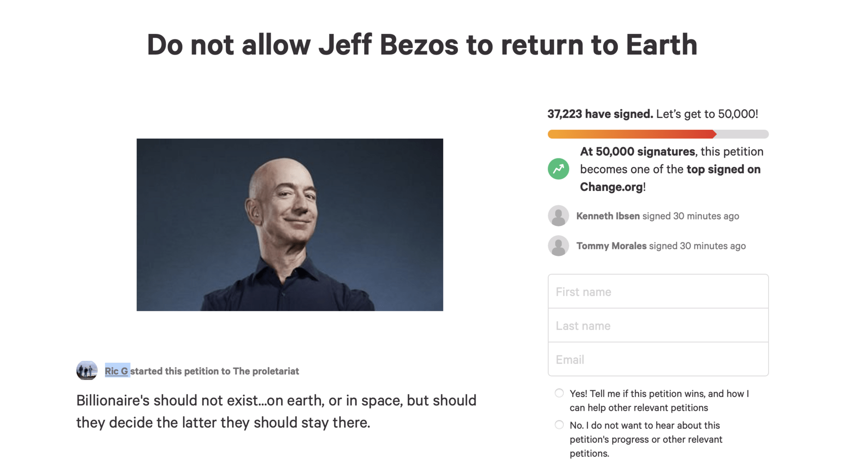Image resolution: width=868 pixels, height=460 pixels.
Task: Click Kenneth Ibsen's avatar icon
Action: click(x=558, y=216)
